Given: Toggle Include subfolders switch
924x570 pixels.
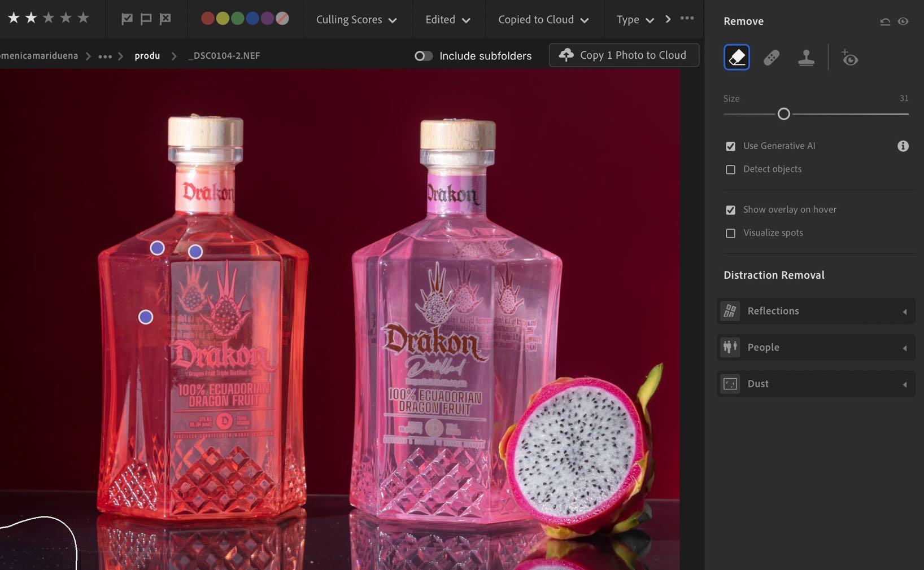Looking at the screenshot, I should click(423, 56).
